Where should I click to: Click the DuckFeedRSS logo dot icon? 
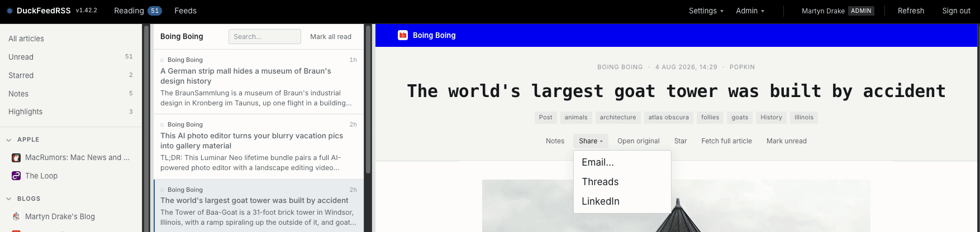pos(9,11)
